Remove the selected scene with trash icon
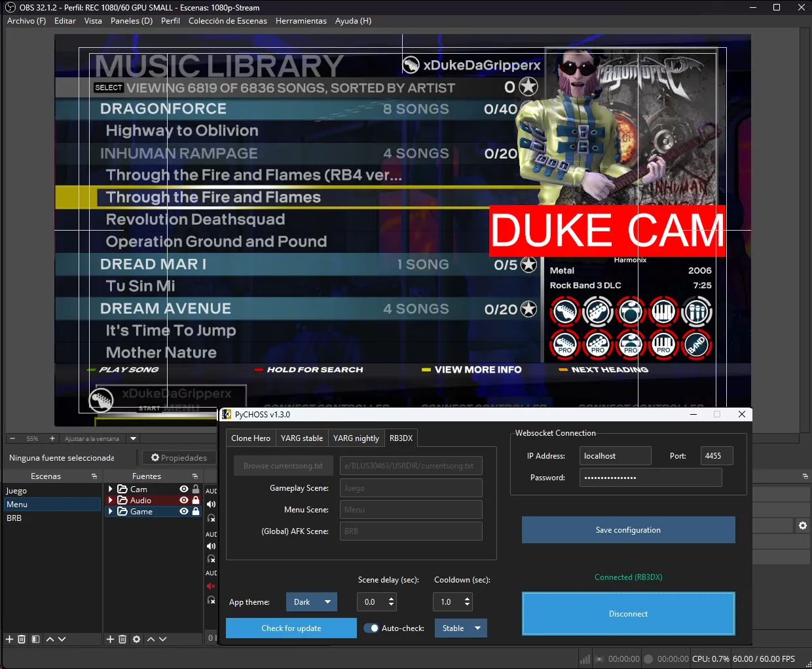Screen dimensions: 812x669 pos(22,639)
